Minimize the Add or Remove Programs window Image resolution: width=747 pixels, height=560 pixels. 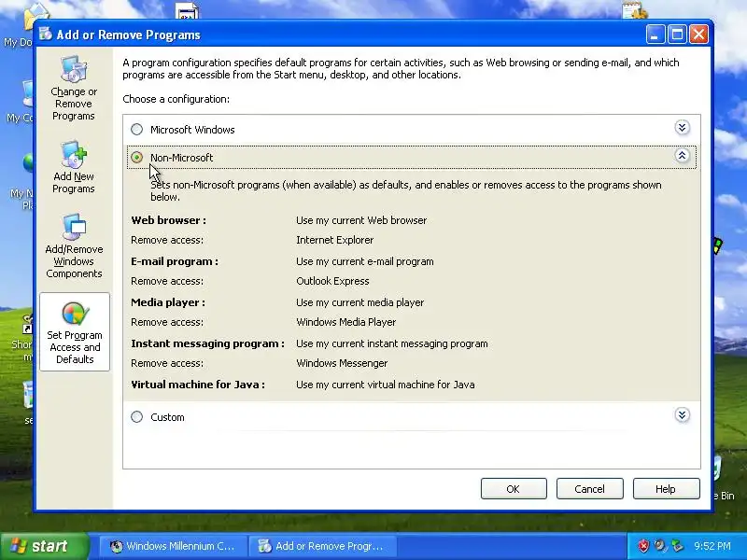pyautogui.click(x=655, y=35)
